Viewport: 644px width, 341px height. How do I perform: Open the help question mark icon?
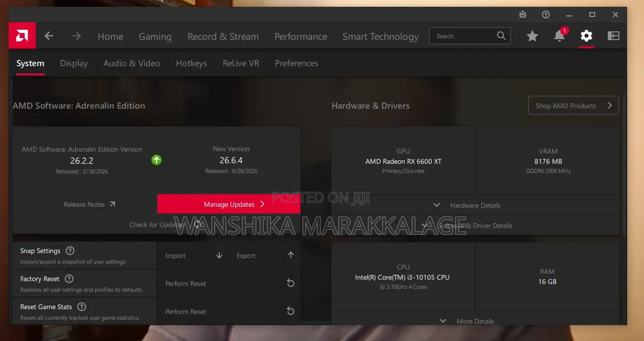point(546,14)
